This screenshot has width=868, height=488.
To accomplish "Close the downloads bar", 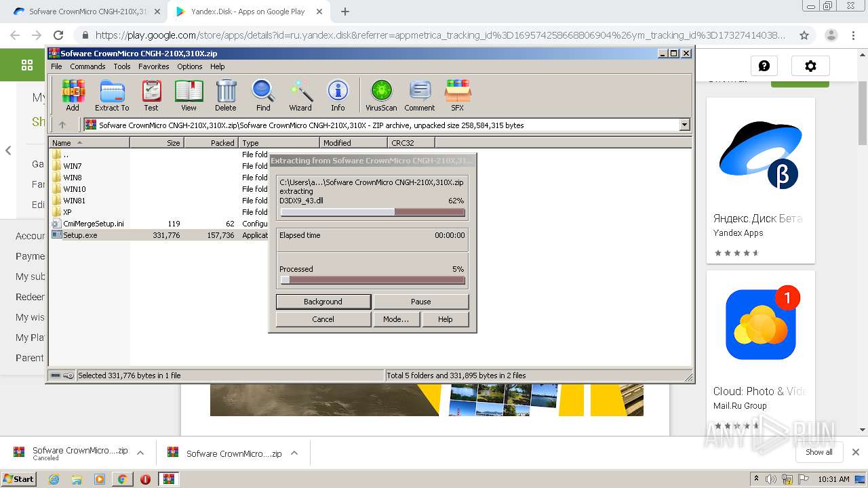I will [x=856, y=452].
